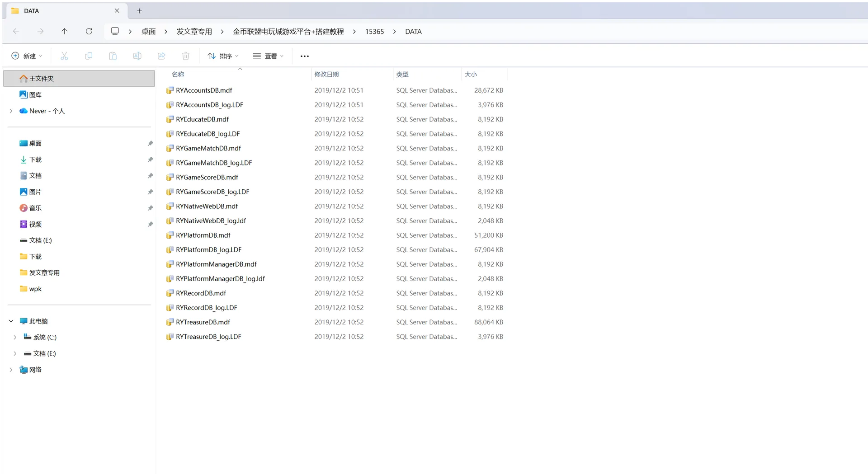This screenshot has width=868, height=474.
Task: Navigate up one folder level
Action: coord(65,31)
